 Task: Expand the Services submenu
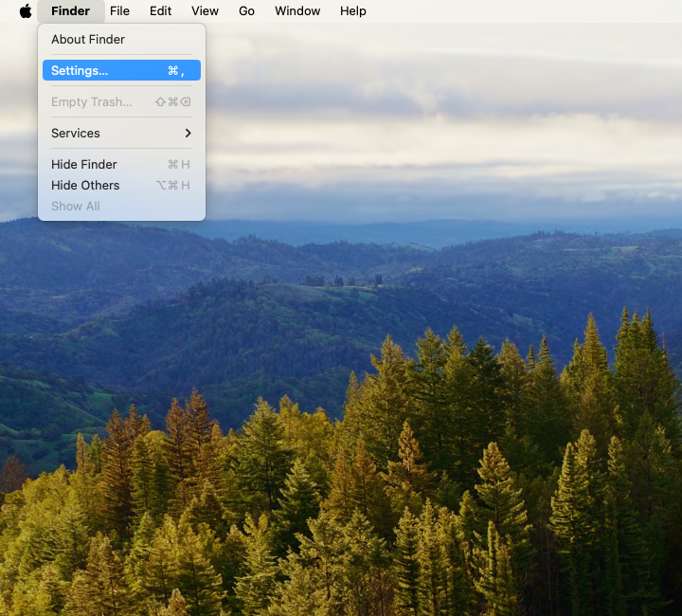pos(76,133)
